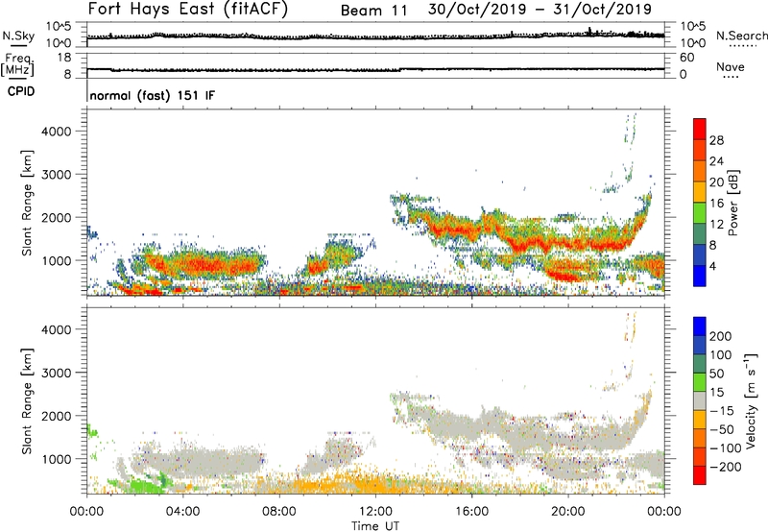Image resolution: width=768 pixels, height=532 pixels.
Task: Click the "1000" tick on the power panel
Action: coord(57,260)
